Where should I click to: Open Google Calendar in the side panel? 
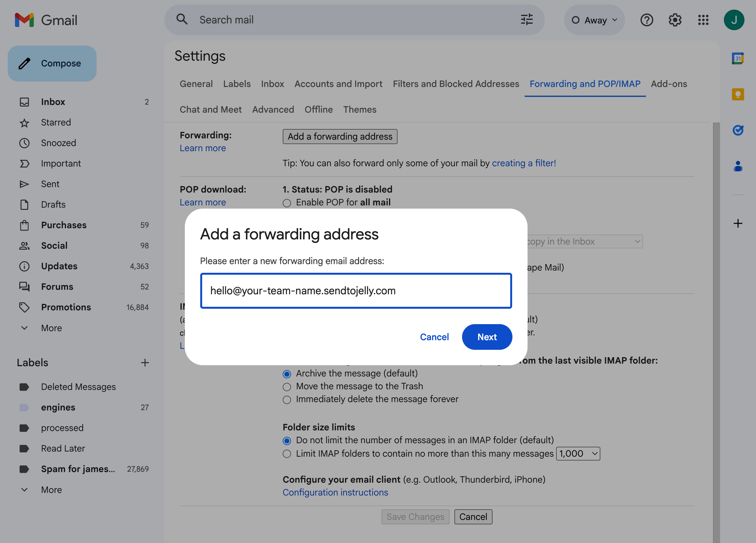coord(738,58)
